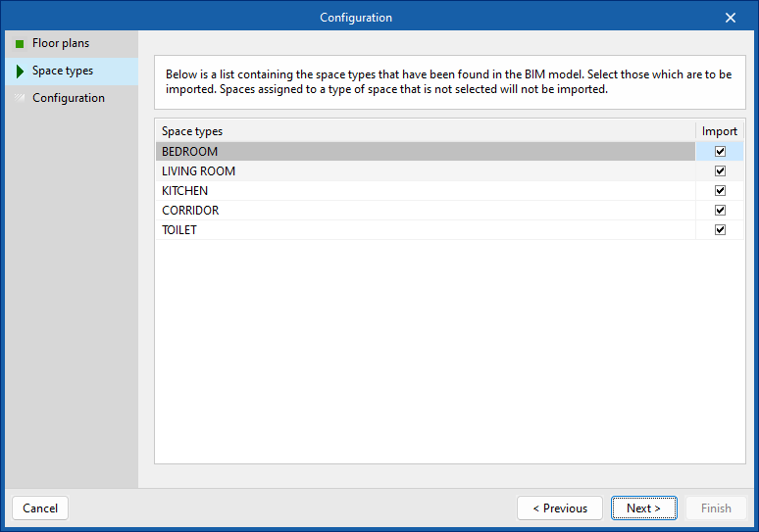Select the LIVING ROOM space type row
Viewport: 759px width, 532px height.
click(x=392, y=171)
